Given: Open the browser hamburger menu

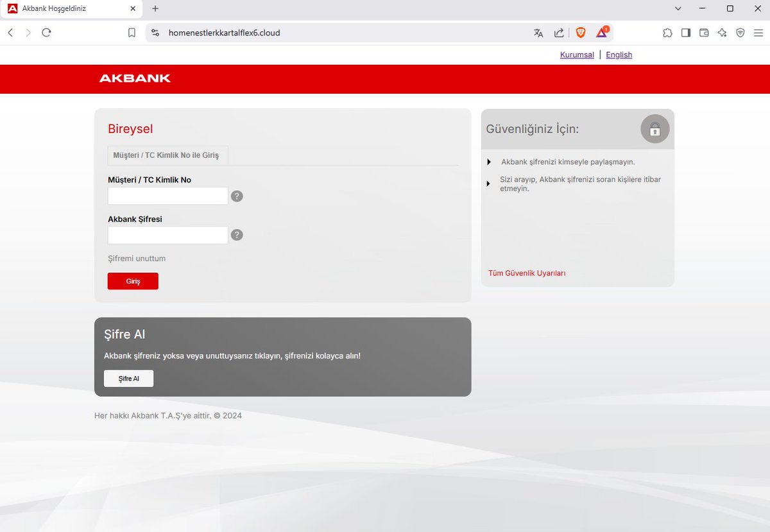Looking at the screenshot, I should coord(758,33).
